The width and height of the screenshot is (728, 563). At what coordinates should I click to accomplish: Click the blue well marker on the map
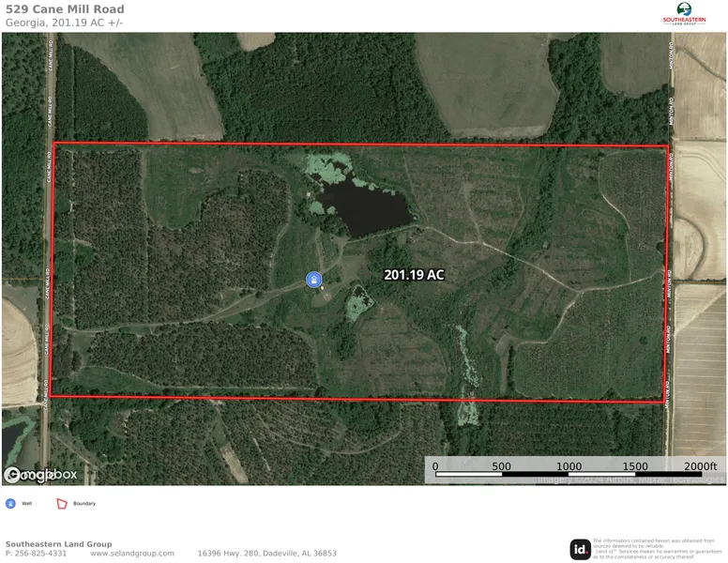click(314, 280)
